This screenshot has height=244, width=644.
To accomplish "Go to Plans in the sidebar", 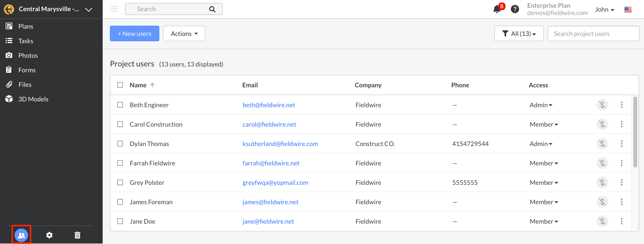I will coord(25,26).
